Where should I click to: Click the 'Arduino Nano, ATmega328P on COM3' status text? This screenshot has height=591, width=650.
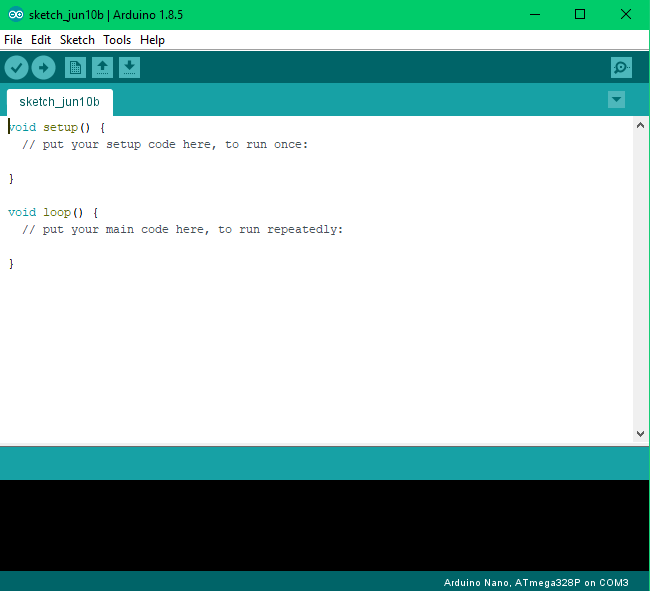(x=536, y=582)
